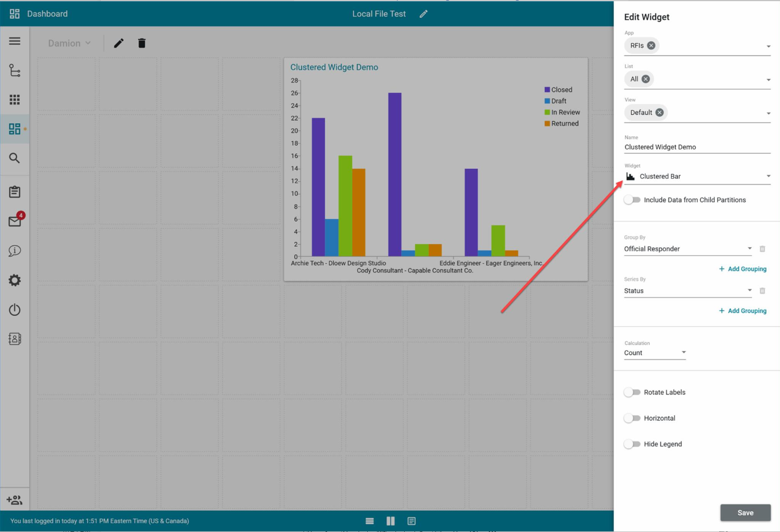Open the Damion dashboard selector
This screenshot has height=532, width=780.
[x=69, y=43]
